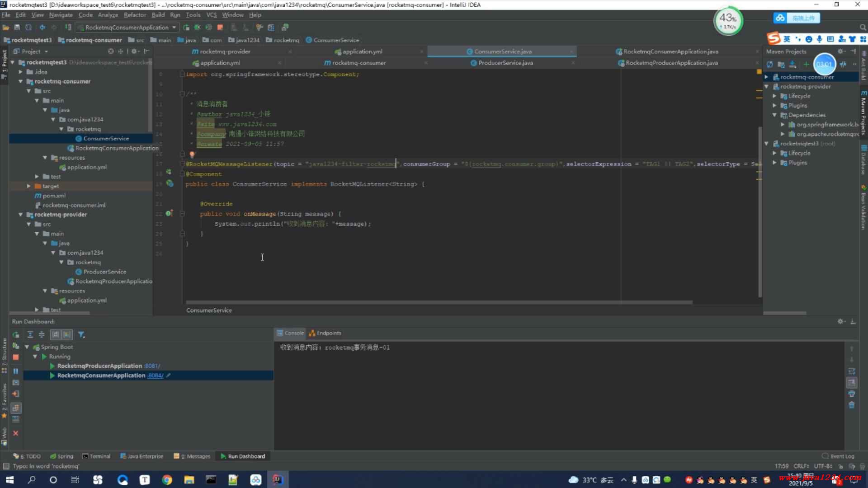Image resolution: width=868 pixels, height=488 pixels.
Task: Click red Stop square in Run Dashboard
Action: (16, 357)
